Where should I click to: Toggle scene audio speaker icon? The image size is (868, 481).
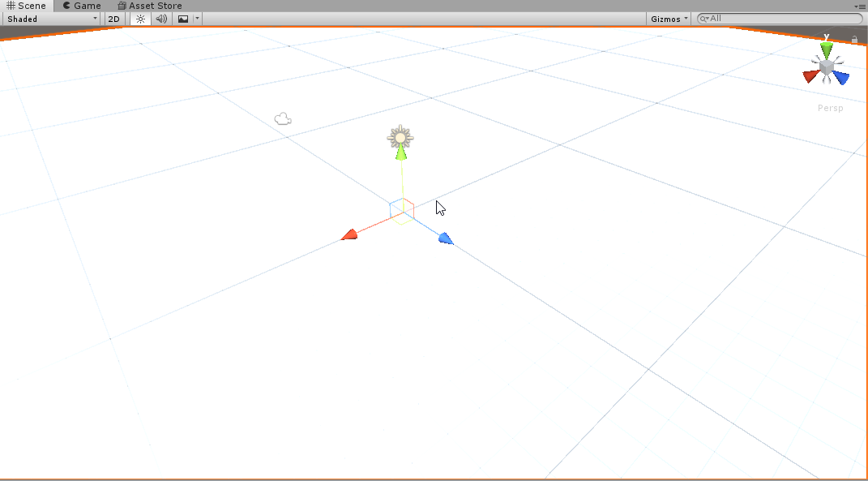(x=161, y=19)
